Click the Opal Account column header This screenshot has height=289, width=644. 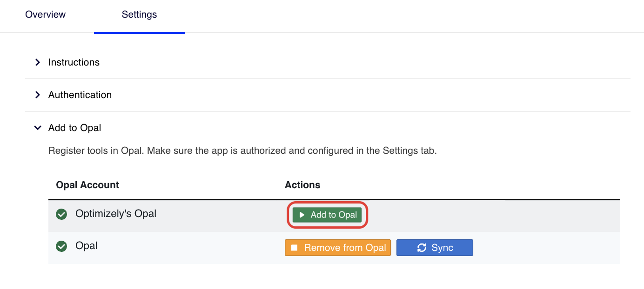[87, 185]
